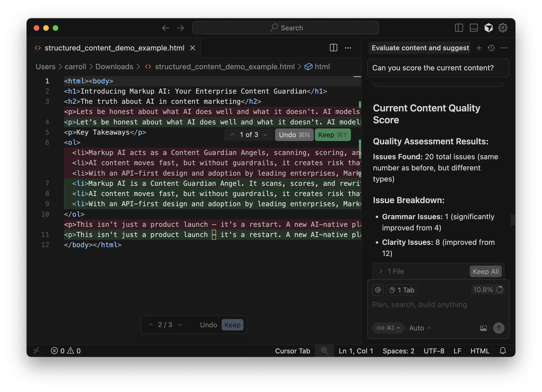The height and width of the screenshot is (392, 542).
Task: Click 'UTF-8' encoding in status bar
Action: tap(434, 351)
